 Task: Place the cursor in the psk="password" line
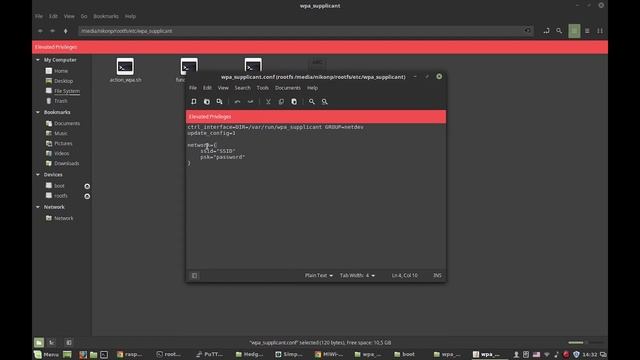(223, 157)
